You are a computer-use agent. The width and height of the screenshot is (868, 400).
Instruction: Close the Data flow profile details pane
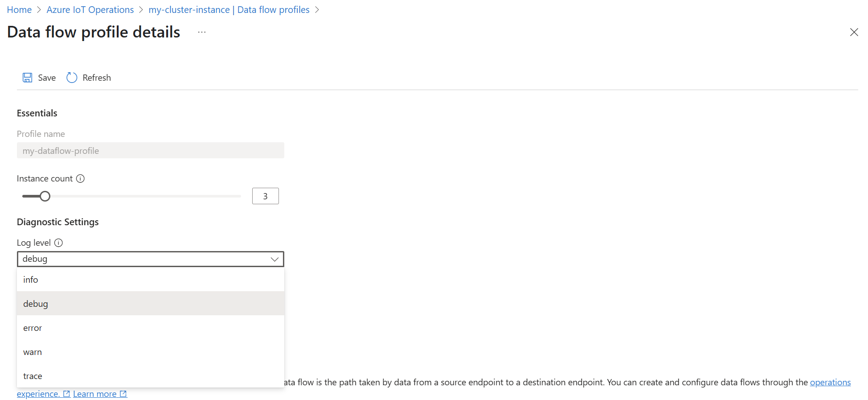[x=854, y=32]
